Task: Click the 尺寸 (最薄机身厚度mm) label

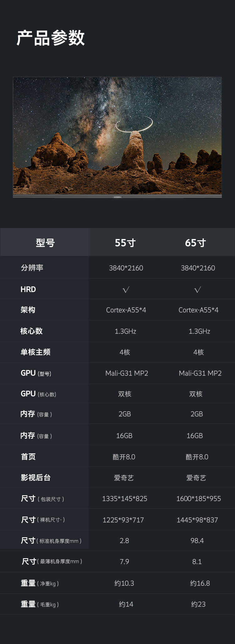Action: [52, 561]
